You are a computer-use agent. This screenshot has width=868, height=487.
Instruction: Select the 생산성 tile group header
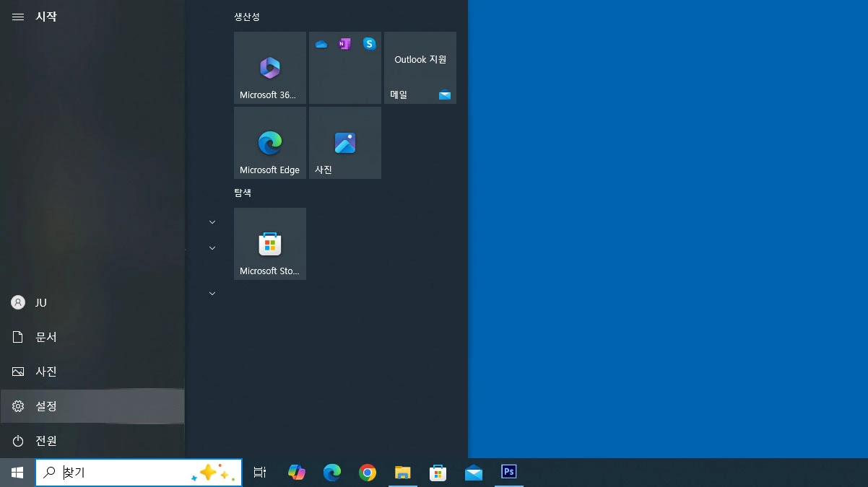tap(247, 17)
